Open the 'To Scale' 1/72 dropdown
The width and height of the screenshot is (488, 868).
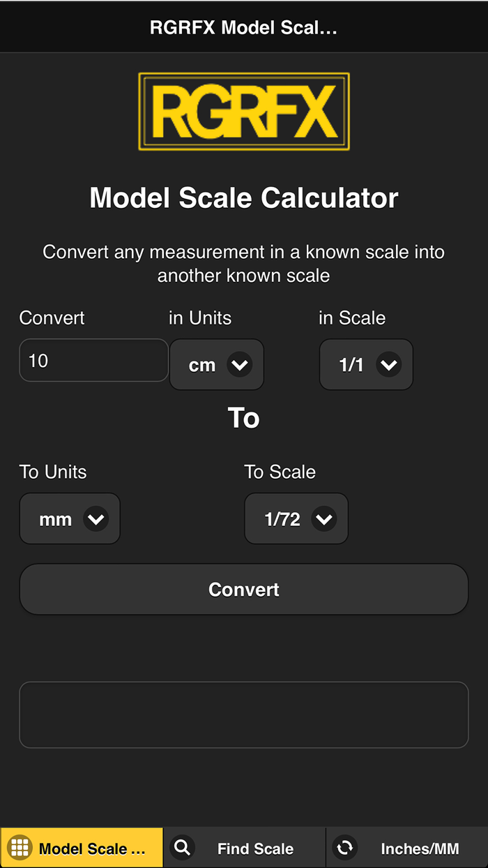(296, 518)
